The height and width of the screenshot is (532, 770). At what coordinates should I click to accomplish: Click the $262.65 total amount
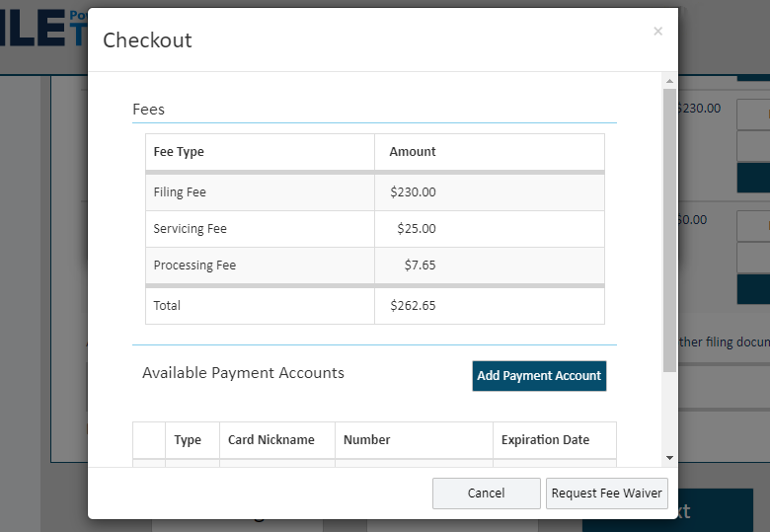point(413,306)
